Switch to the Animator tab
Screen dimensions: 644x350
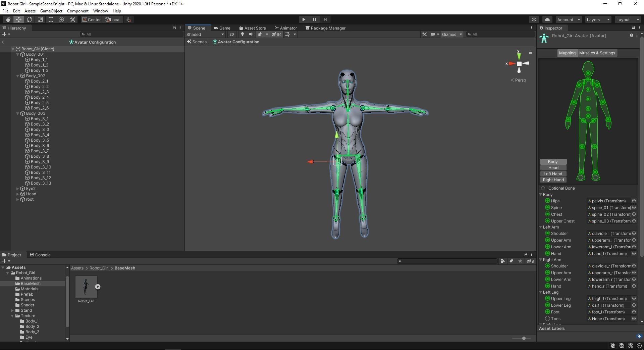coord(286,28)
